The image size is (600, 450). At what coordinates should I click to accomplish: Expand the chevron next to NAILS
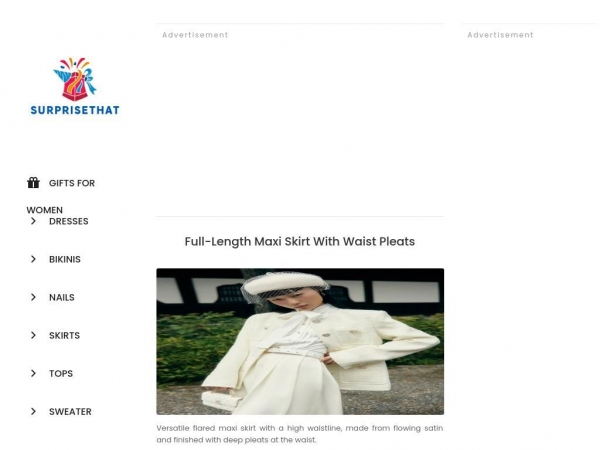pos(33,297)
